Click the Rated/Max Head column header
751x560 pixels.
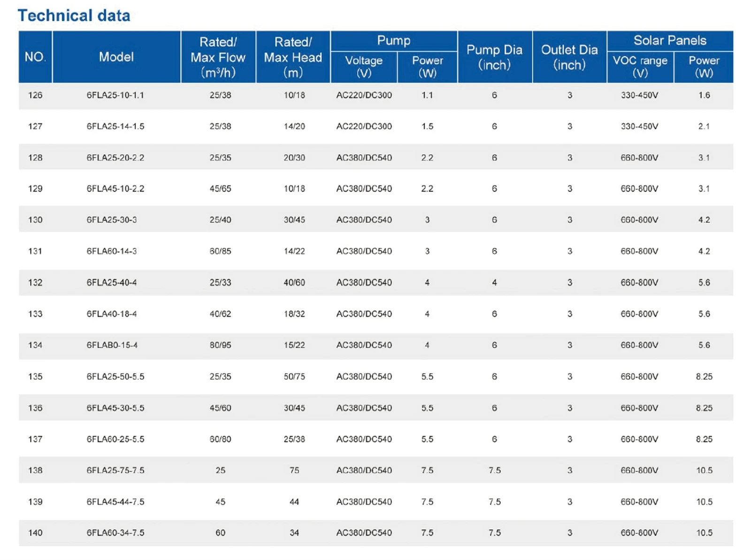(293, 57)
